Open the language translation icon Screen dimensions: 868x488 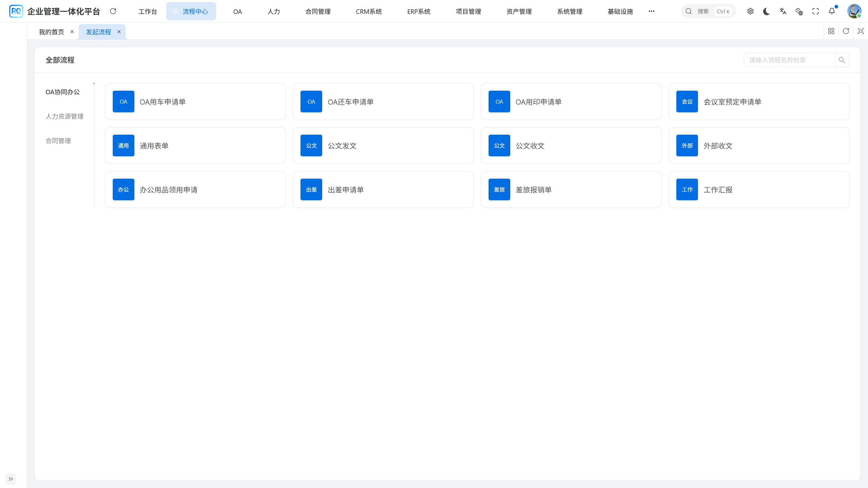tap(783, 11)
